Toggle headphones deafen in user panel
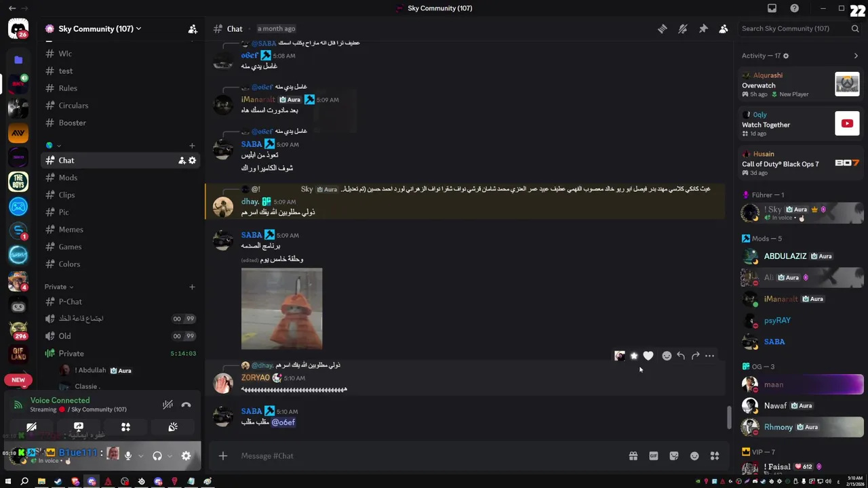Viewport: 868px width, 488px height. (x=157, y=456)
